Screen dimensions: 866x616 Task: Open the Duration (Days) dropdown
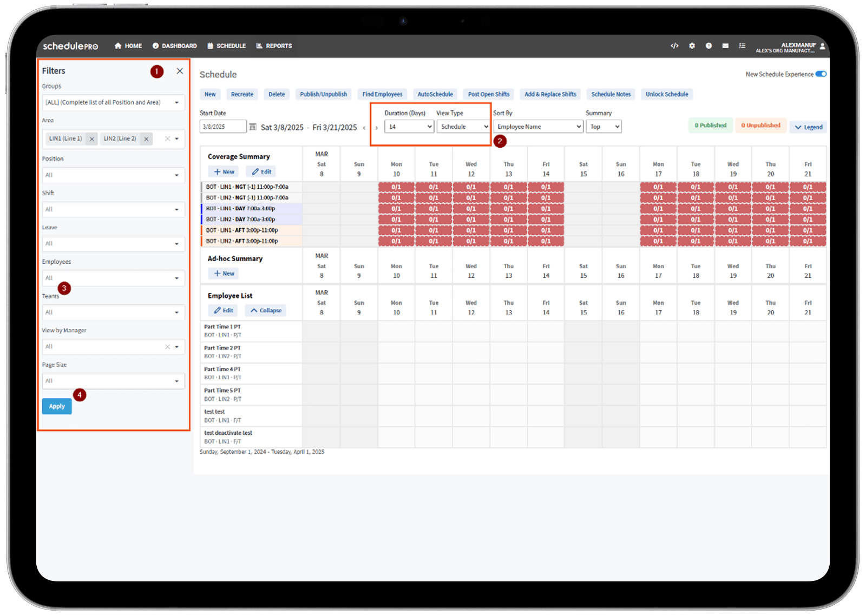point(409,127)
